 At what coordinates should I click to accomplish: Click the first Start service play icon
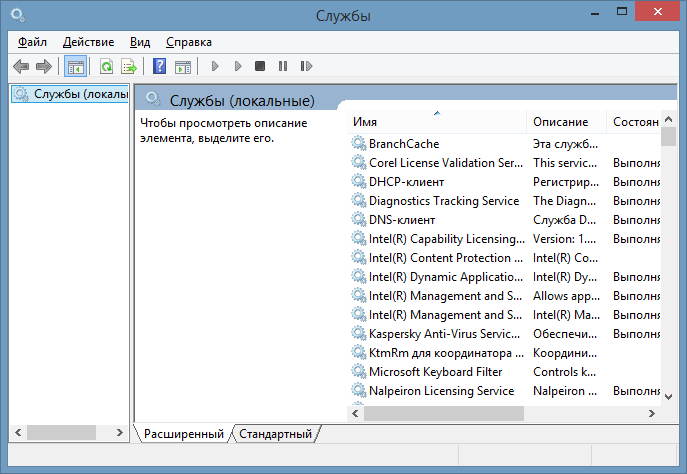[215, 66]
